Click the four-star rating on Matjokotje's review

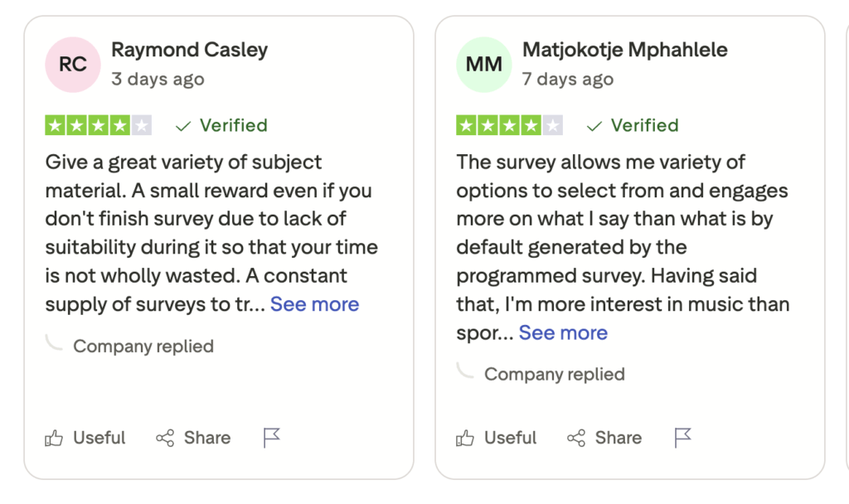coord(509,125)
